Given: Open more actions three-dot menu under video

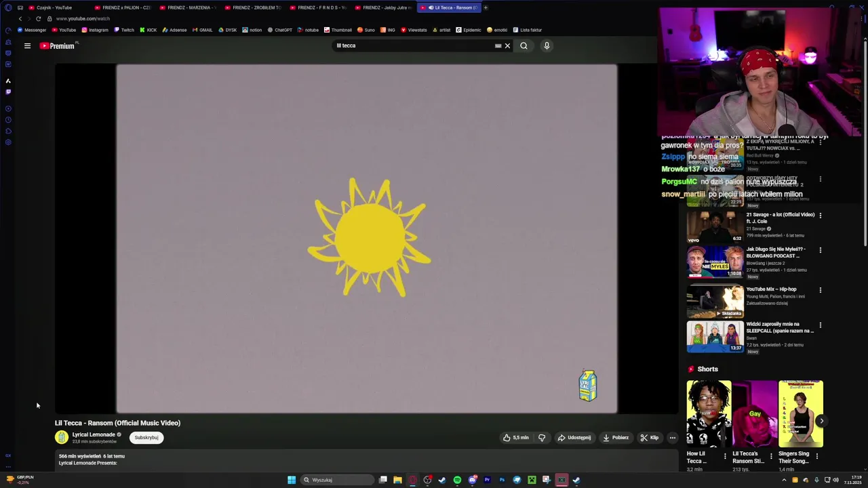Looking at the screenshot, I should click(x=673, y=438).
